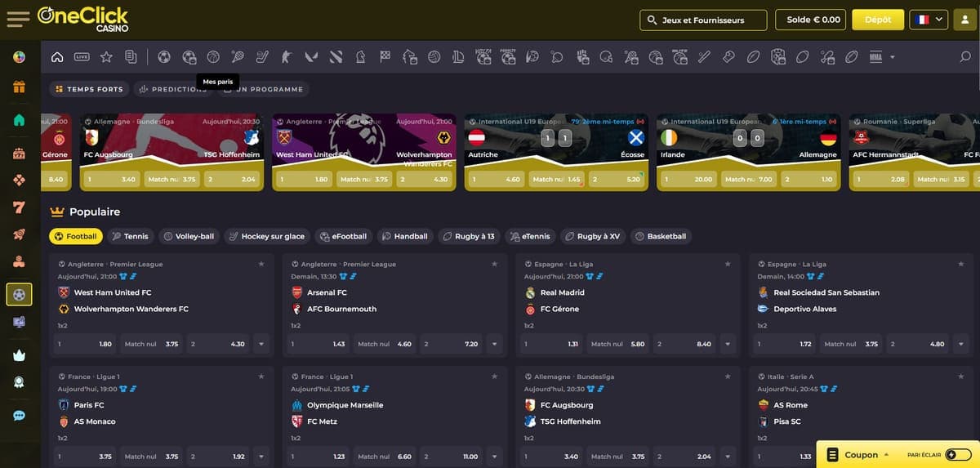Click the Solde € 0.00 balance button

click(x=813, y=20)
